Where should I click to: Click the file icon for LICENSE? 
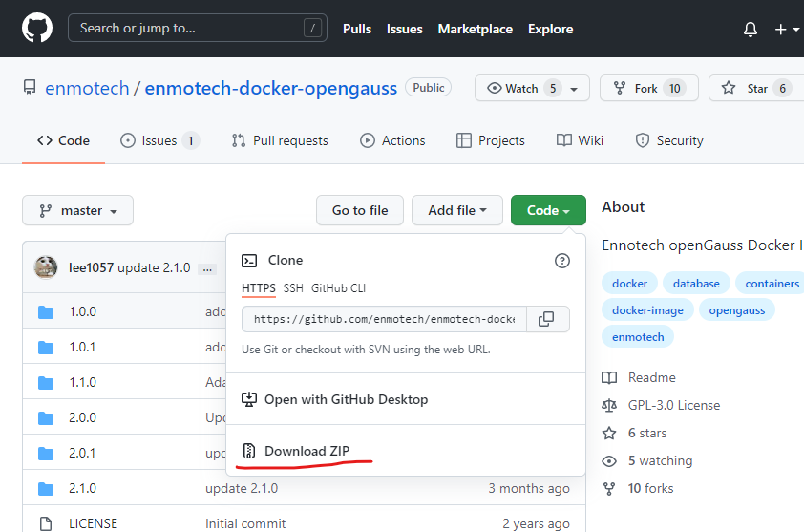click(x=46, y=523)
